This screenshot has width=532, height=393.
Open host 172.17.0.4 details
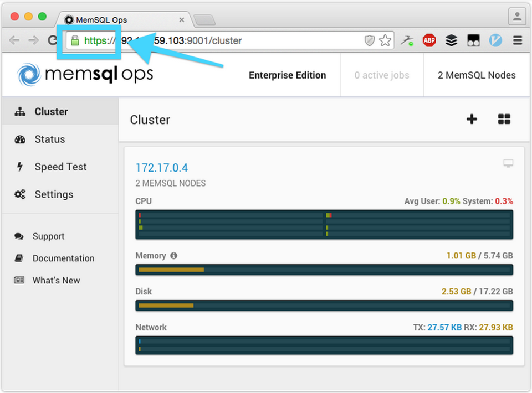(x=162, y=168)
